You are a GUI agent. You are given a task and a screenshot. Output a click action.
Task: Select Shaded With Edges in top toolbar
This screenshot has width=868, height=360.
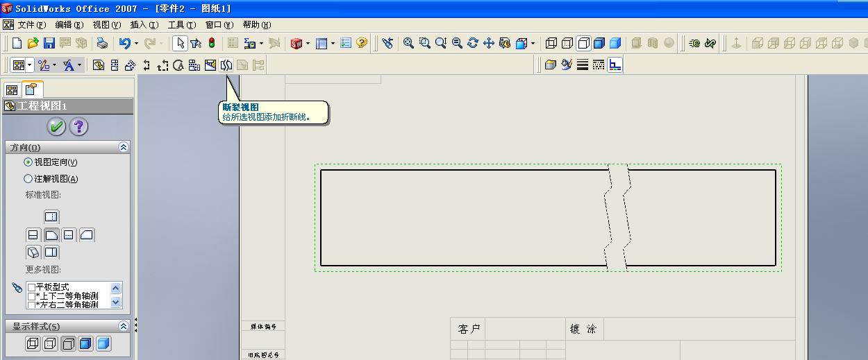[599, 43]
